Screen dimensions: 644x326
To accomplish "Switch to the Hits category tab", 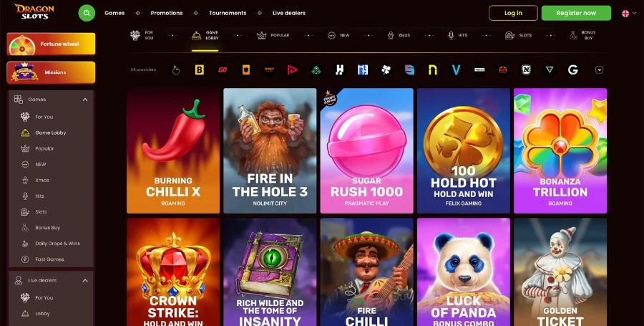I will click(x=457, y=35).
